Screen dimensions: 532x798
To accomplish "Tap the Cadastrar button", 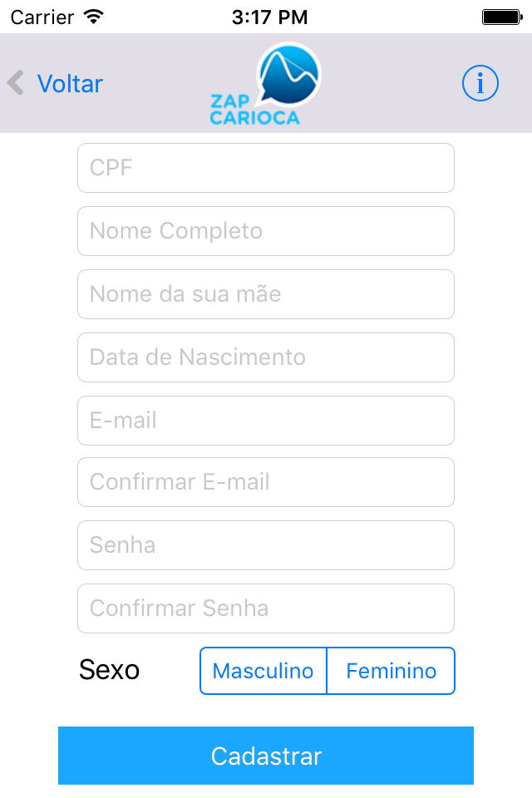I will coord(266,756).
